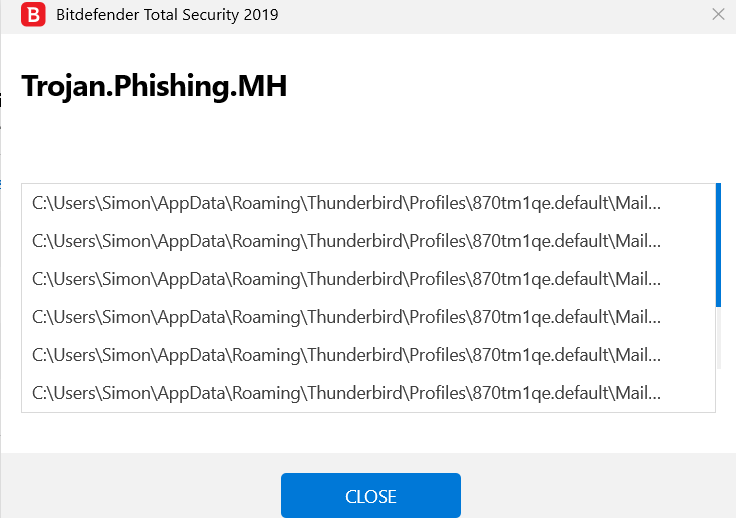Select the second file path in list
Viewport: 736px width, 518px height.
(346, 241)
